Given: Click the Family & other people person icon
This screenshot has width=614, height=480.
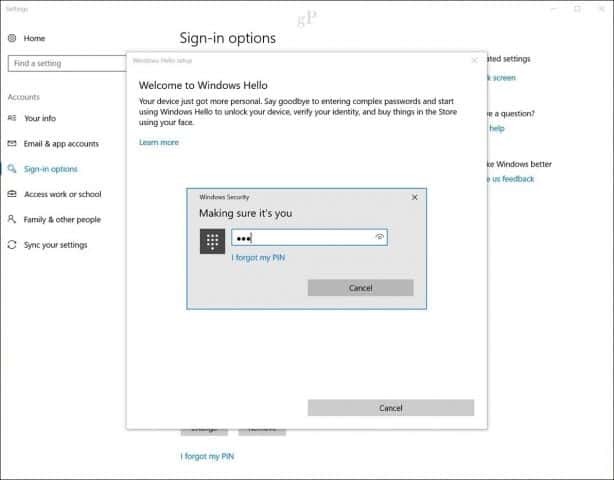Looking at the screenshot, I should (12, 219).
